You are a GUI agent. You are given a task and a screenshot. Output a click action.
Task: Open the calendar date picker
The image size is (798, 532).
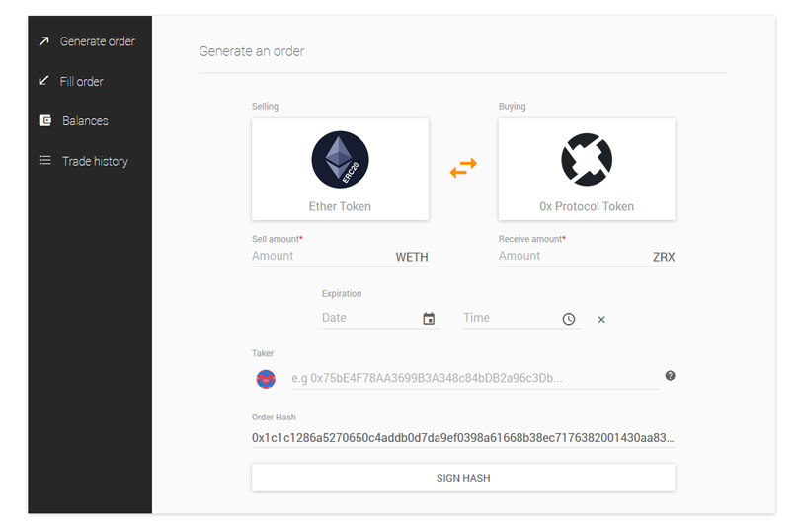pos(429,319)
